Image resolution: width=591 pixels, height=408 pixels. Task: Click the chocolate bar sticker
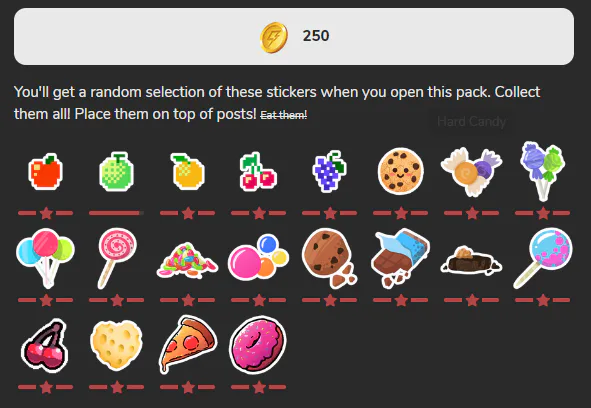[x=401, y=258]
